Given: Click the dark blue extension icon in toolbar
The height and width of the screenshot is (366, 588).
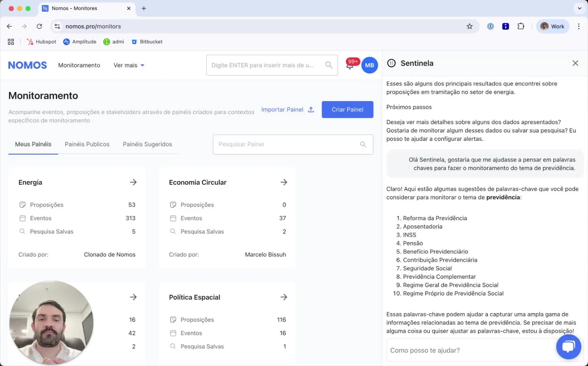Looking at the screenshot, I should [506, 26].
